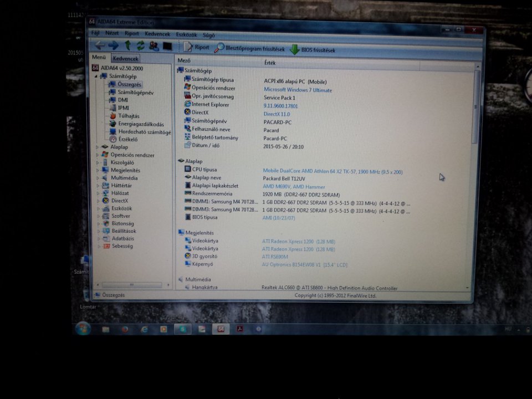Expand the Kiszolgáló tree node

pos(98,163)
